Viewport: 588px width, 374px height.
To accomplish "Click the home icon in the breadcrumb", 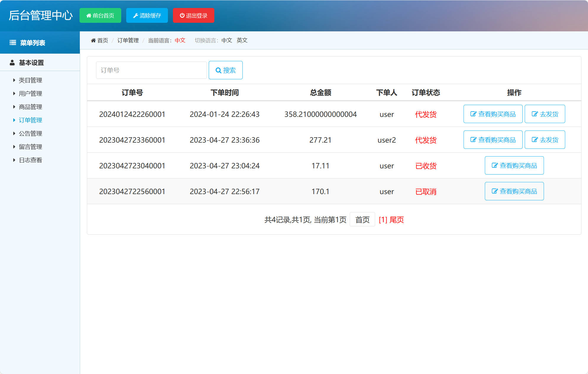I will 93,40.
